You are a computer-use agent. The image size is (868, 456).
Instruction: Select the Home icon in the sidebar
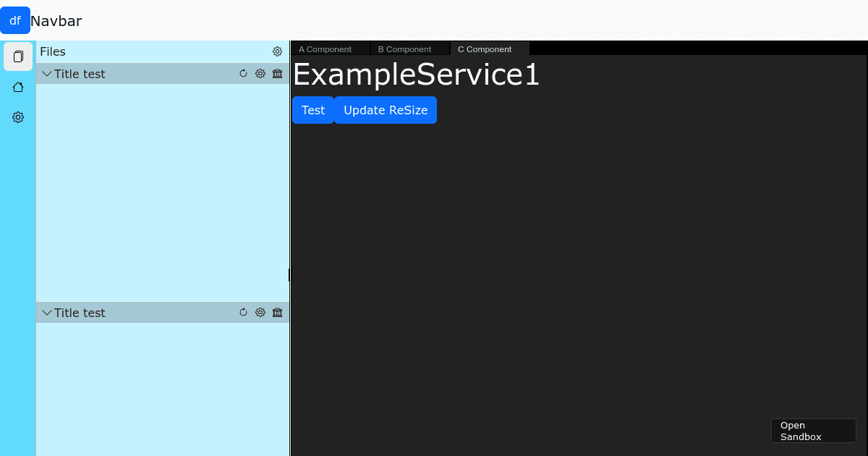click(18, 87)
